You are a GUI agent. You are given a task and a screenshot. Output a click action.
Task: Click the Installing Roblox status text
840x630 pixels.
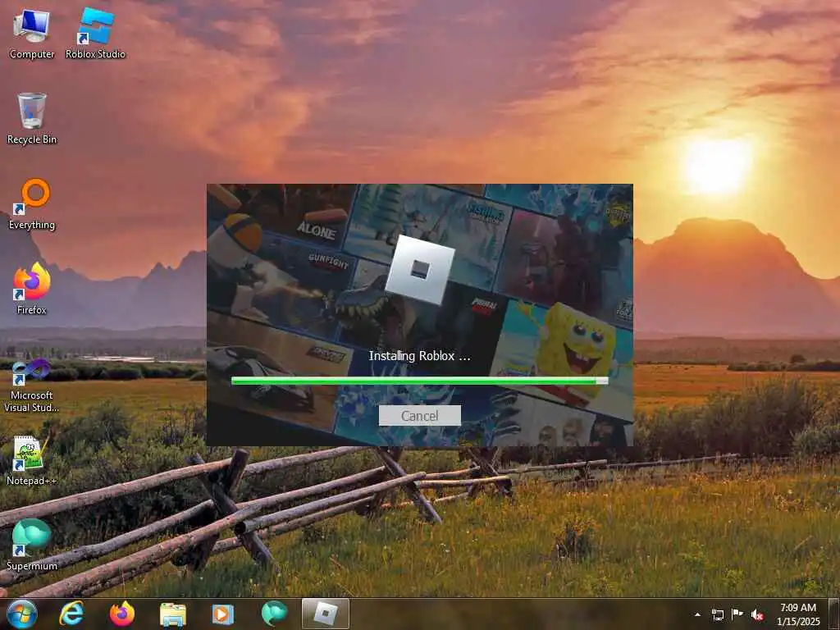[x=419, y=356]
